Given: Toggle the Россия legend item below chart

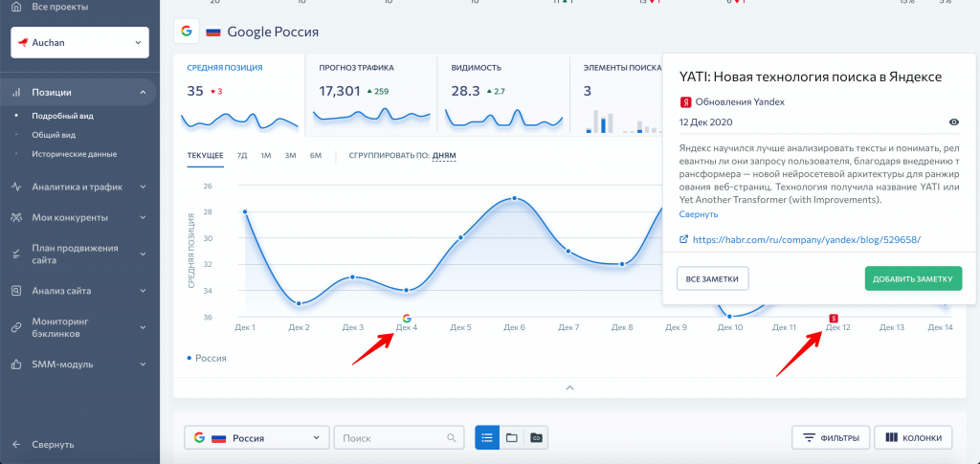Looking at the screenshot, I should click(x=207, y=359).
